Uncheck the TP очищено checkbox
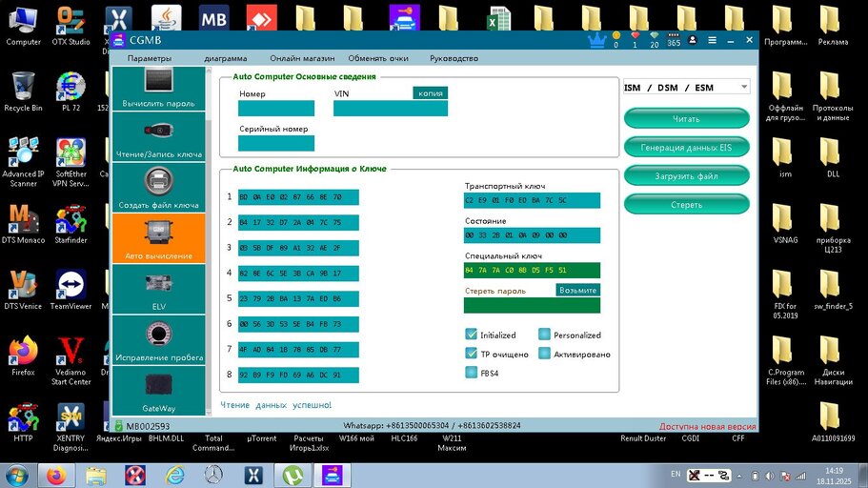868x488 pixels. (x=471, y=354)
